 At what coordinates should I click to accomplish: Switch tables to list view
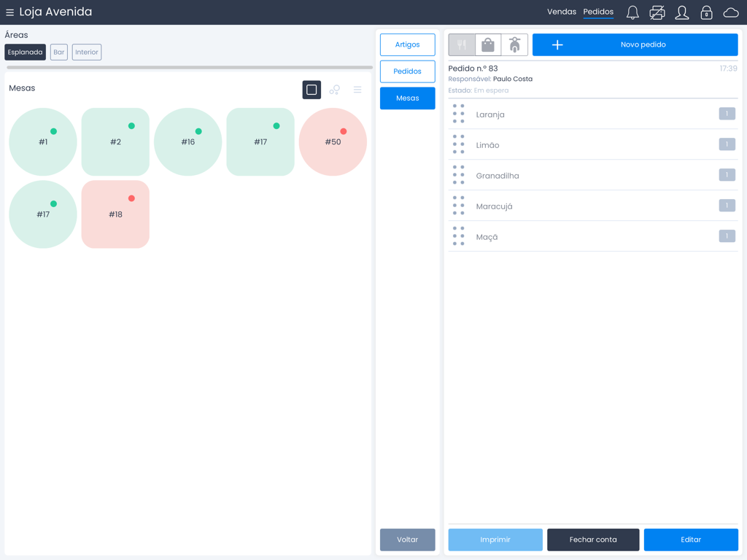pyautogui.click(x=357, y=90)
